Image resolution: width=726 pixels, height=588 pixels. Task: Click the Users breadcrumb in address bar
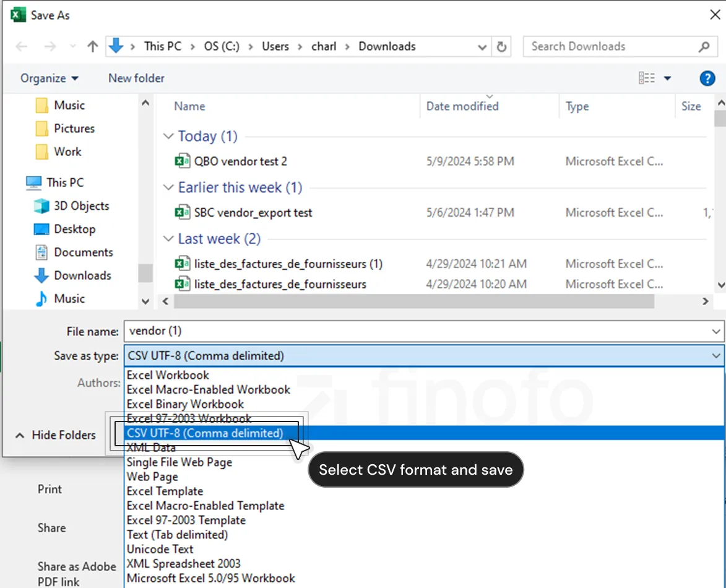click(x=275, y=46)
